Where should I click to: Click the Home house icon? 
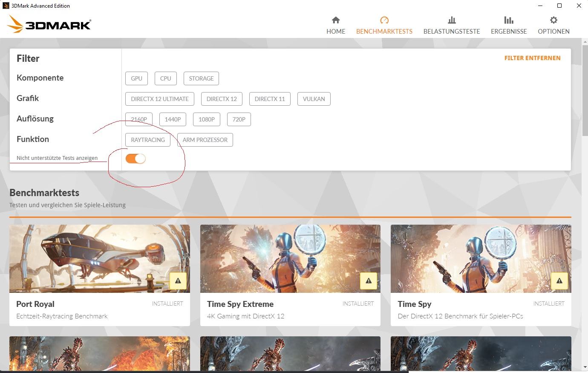[x=336, y=20]
